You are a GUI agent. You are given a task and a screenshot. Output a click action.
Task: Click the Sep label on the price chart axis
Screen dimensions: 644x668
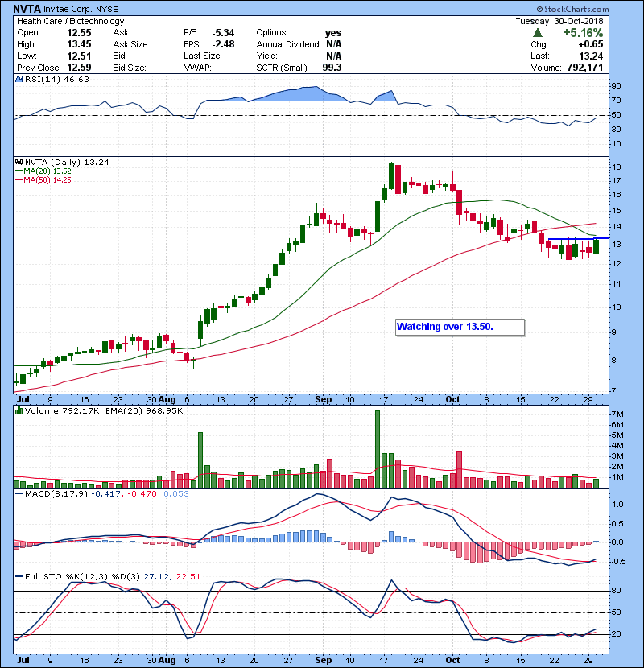tap(324, 400)
